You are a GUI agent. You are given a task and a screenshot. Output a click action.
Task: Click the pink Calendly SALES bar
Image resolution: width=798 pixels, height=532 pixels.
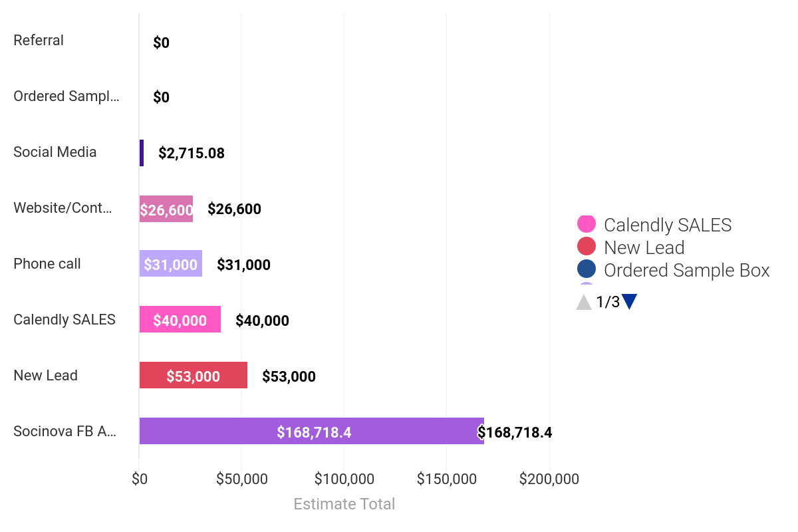180,319
